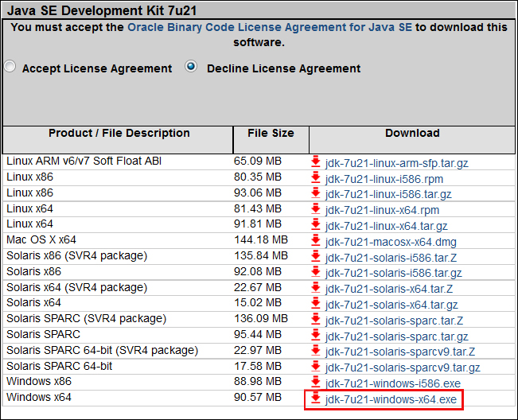Click download icon beside jdk-7u21-solaris-i586.tar.Z
This screenshot has height=420, width=518.
pyautogui.click(x=316, y=256)
